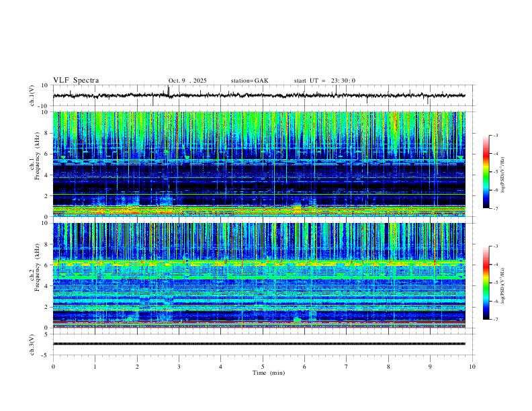Click the ch.1 voltage waveform trace
The height and width of the screenshot is (411, 532).
click(x=259, y=95)
